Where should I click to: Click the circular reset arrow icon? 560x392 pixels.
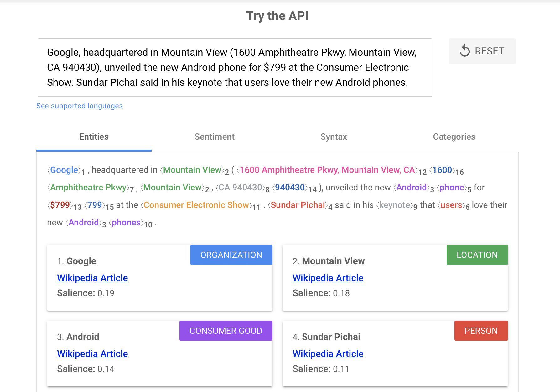465,51
